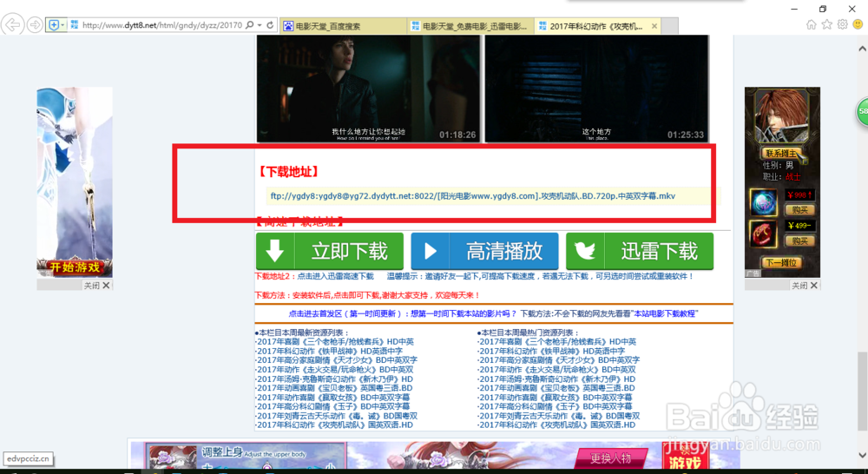Switch to the 电影天堂_百度搜索 tab
This screenshot has width=868, height=474.
[x=343, y=26]
